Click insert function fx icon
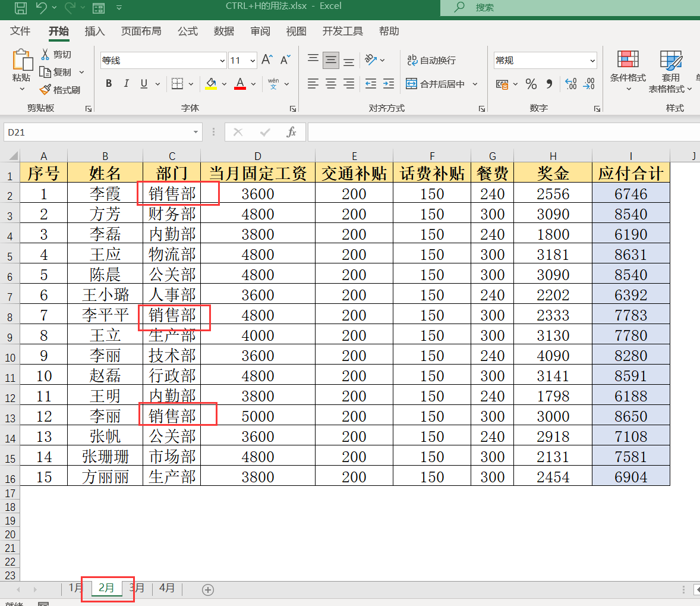 [292, 132]
